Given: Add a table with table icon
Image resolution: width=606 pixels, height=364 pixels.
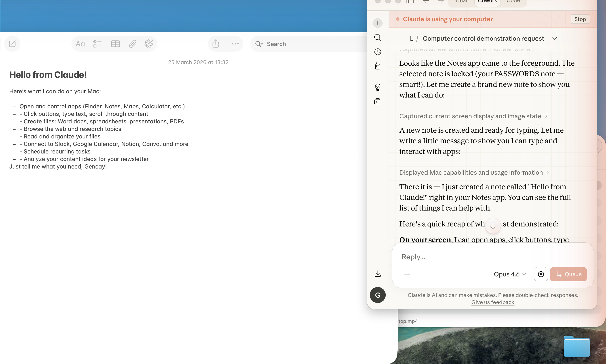Looking at the screenshot, I should [x=115, y=44].
